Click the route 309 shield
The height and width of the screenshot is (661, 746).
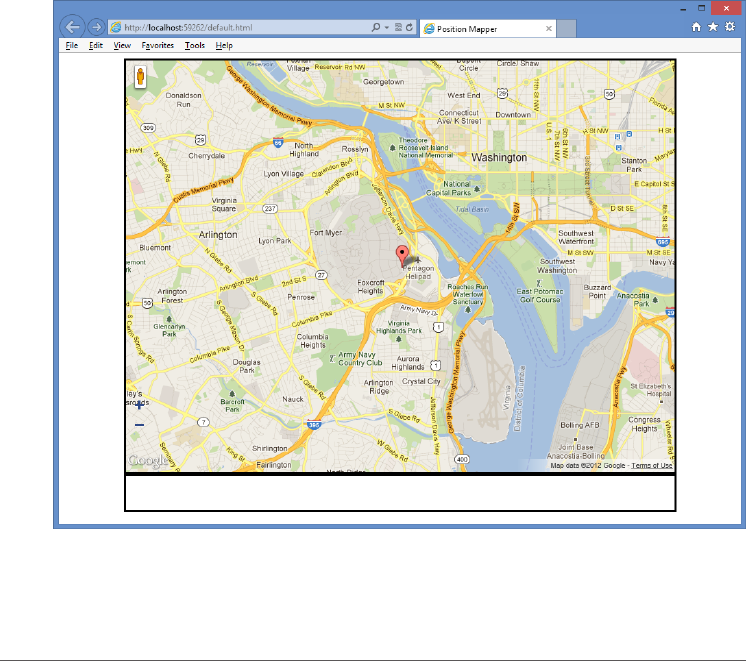pos(148,128)
